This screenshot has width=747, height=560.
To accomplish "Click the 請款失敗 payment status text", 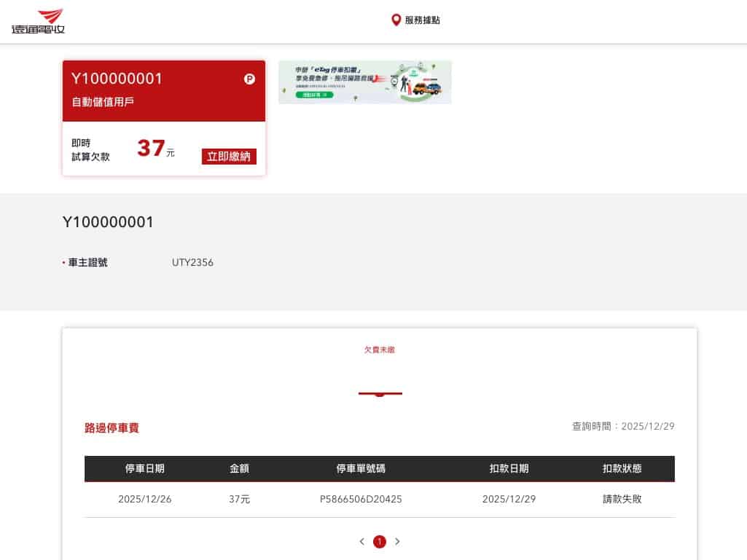I will click(622, 499).
